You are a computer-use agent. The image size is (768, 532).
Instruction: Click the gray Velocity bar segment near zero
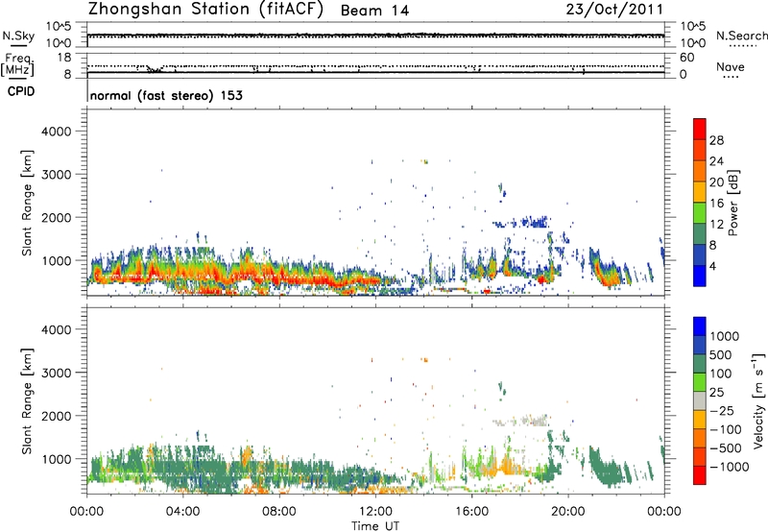(700, 400)
